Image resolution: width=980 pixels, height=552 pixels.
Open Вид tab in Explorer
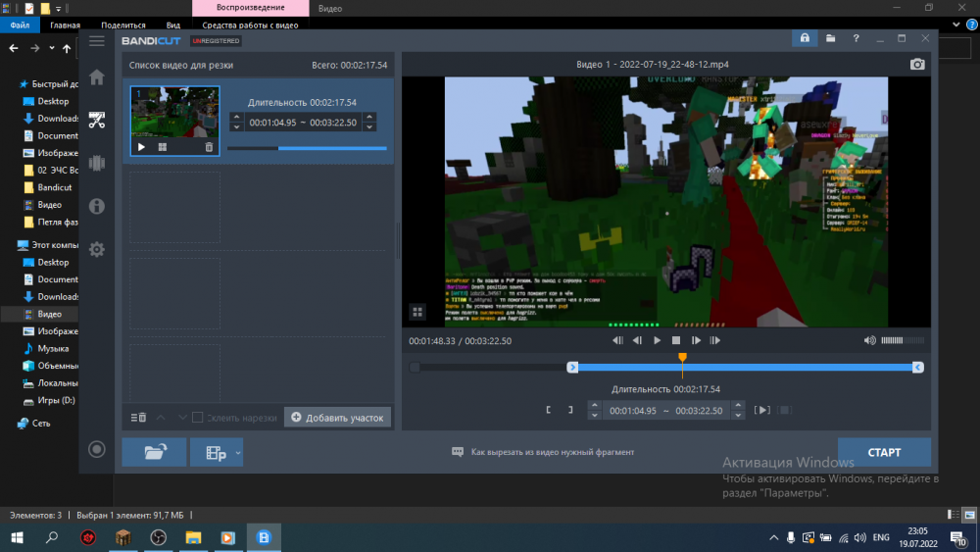click(x=173, y=25)
